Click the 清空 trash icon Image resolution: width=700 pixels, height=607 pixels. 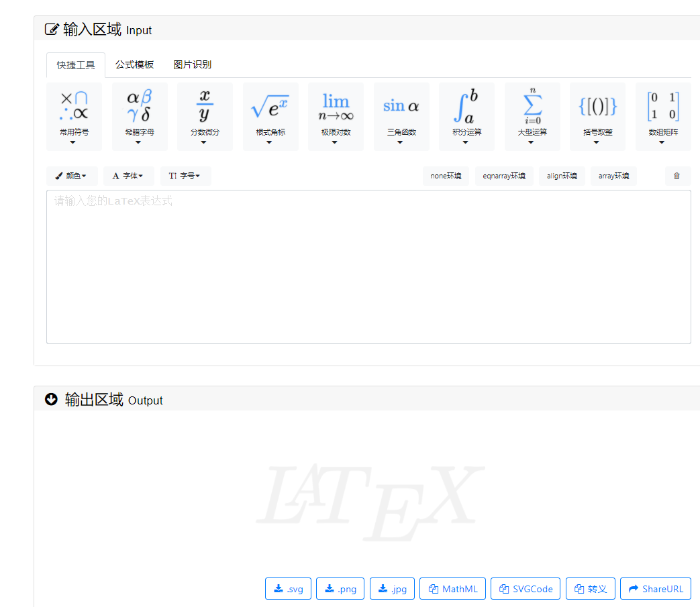tap(677, 176)
